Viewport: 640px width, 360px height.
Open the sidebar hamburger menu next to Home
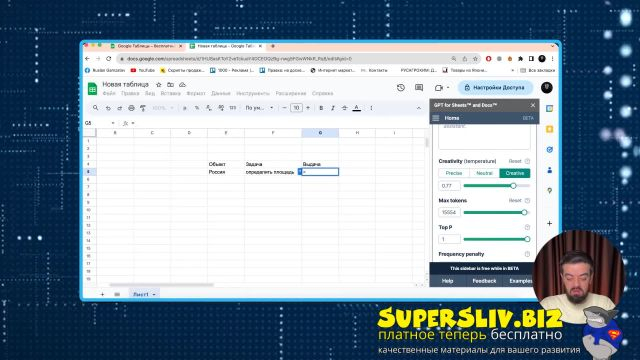[x=436, y=118]
